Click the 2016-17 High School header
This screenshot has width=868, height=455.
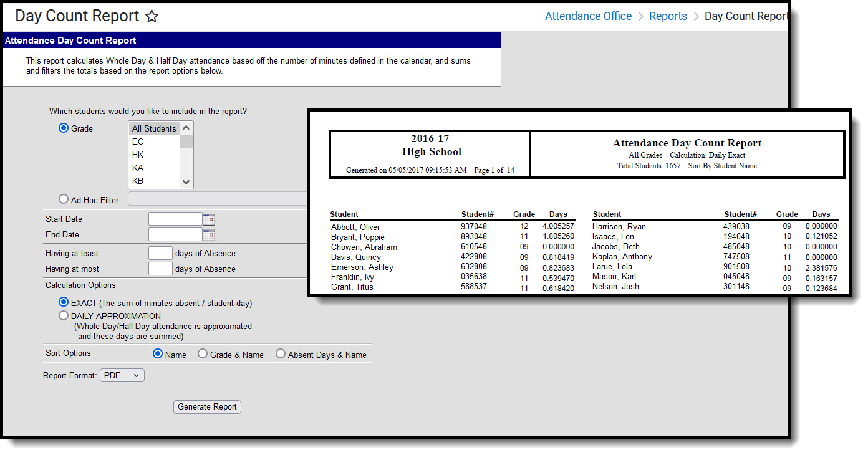[x=432, y=145]
